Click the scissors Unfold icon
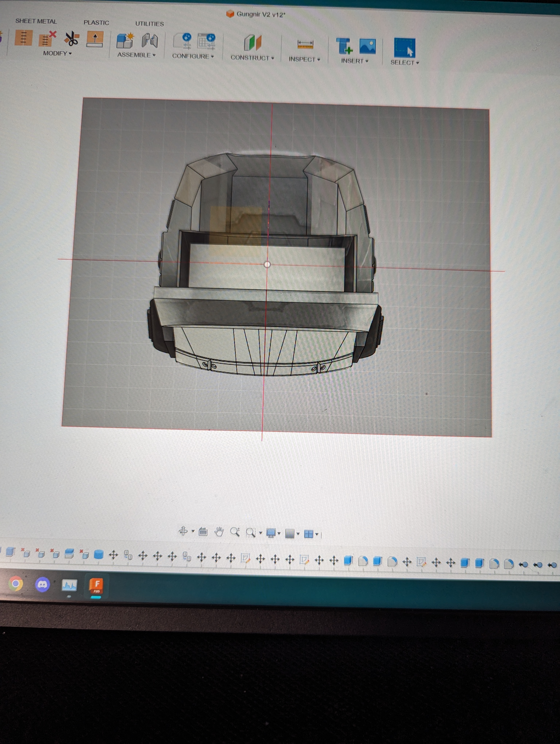560x744 pixels. (72, 39)
